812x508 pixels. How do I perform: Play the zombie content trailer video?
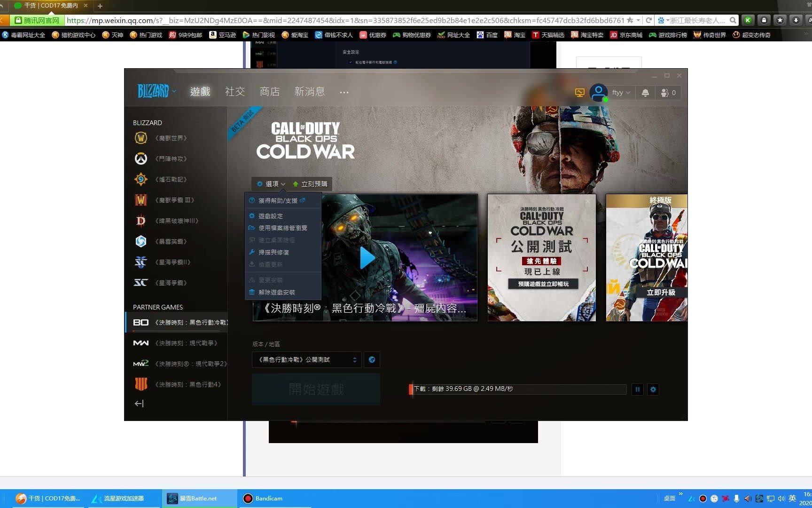click(367, 258)
